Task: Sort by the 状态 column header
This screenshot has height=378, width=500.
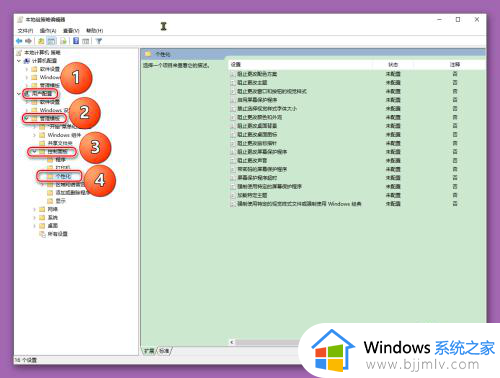Action: 393,65
